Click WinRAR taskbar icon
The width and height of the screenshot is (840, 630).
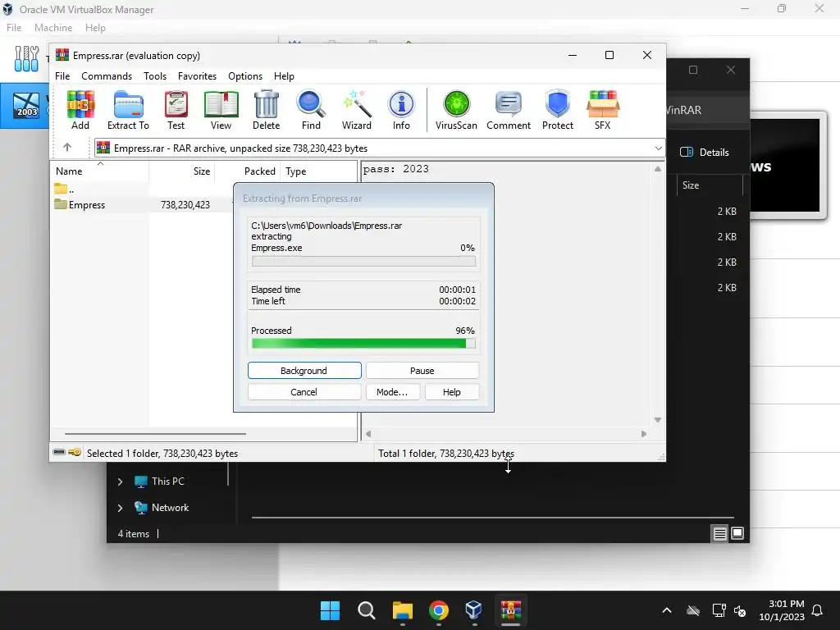510,610
